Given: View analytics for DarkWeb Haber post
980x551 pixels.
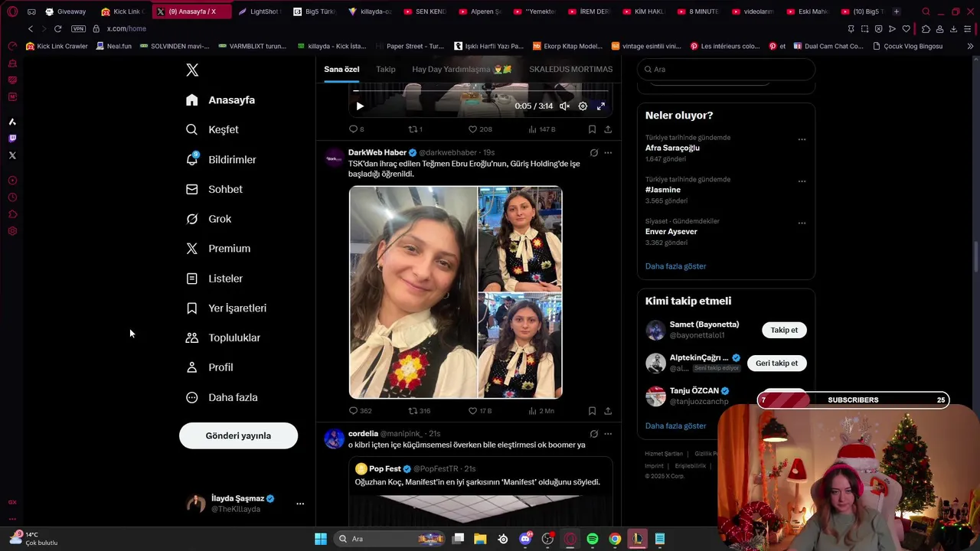Looking at the screenshot, I should click(541, 411).
